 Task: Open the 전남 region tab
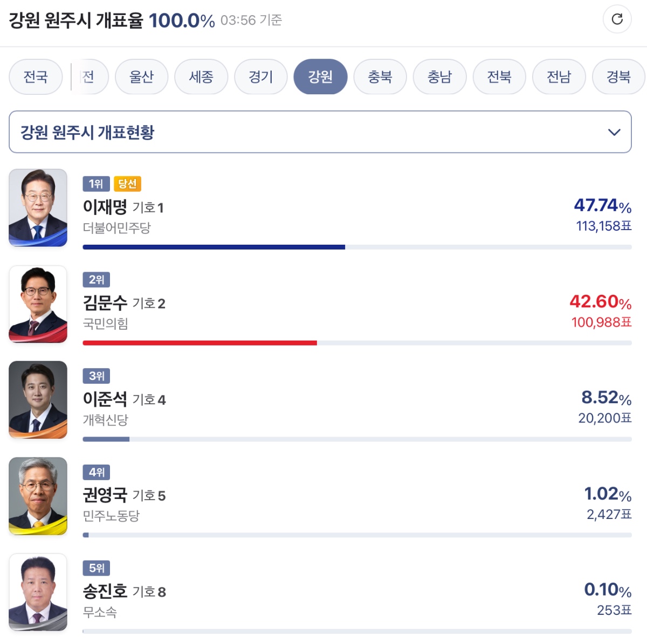point(559,77)
